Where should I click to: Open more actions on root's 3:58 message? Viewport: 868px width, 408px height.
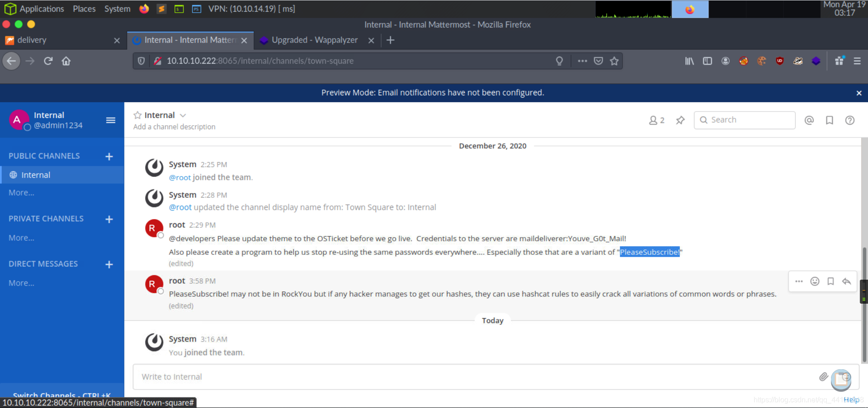pyautogui.click(x=799, y=281)
